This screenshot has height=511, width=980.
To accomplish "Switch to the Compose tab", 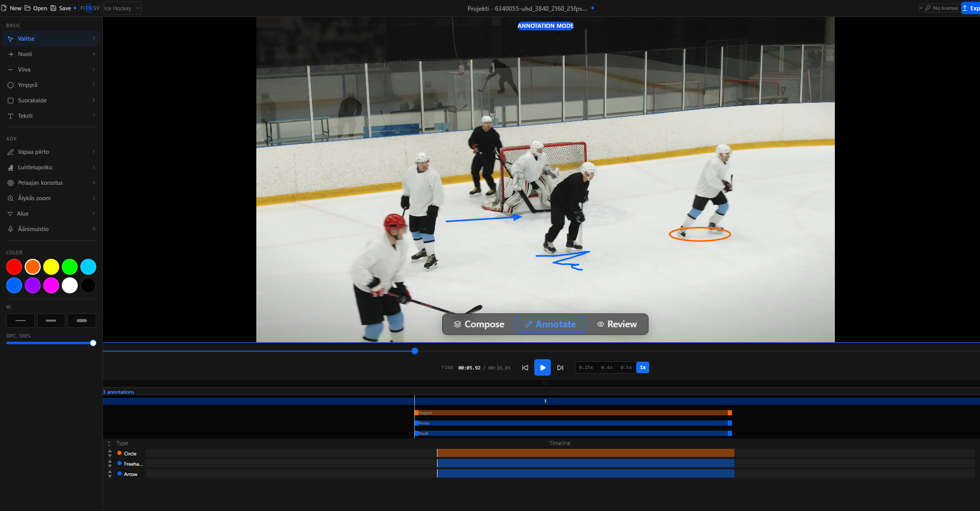I will pos(478,324).
